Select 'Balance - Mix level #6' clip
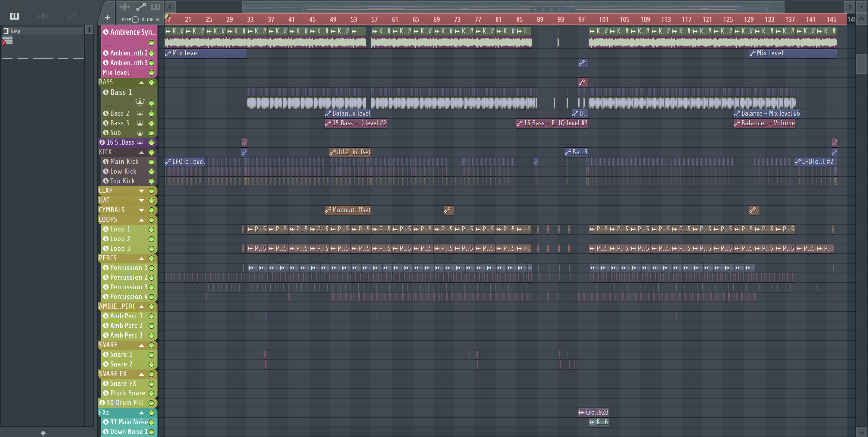Screen dimensions: 868x437 (x=767, y=114)
